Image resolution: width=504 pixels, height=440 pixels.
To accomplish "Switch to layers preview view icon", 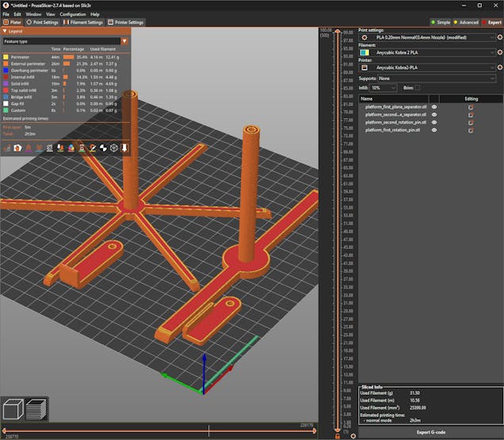I will pyautogui.click(x=36, y=410).
